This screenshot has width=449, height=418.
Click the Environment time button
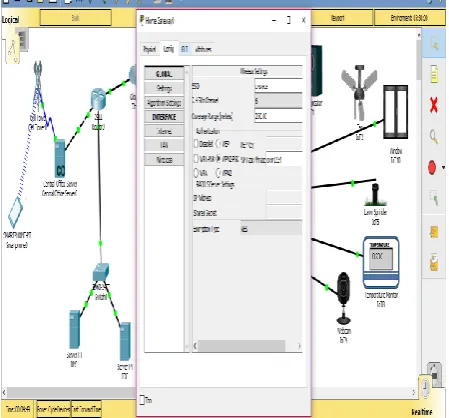410,18
